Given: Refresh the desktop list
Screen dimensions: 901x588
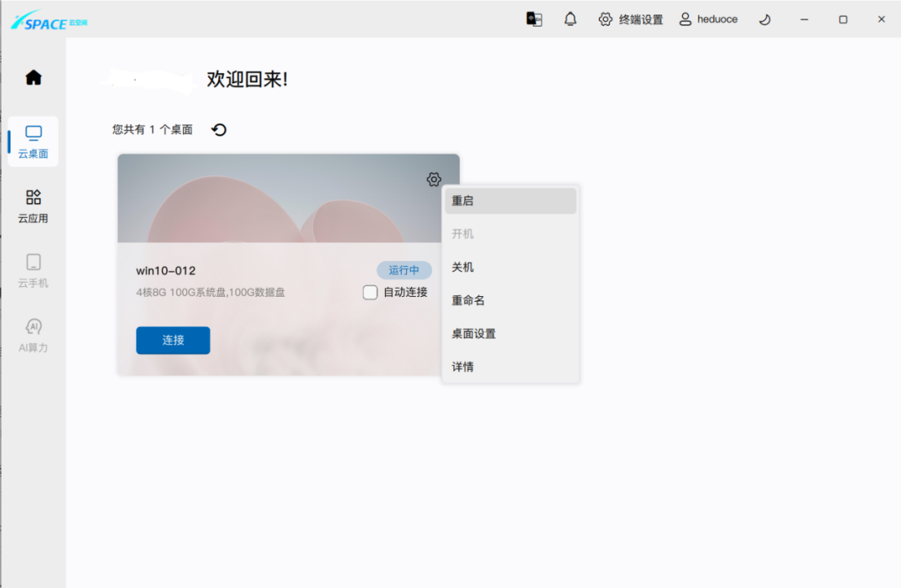Looking at the screenshot, I should 219,130.
